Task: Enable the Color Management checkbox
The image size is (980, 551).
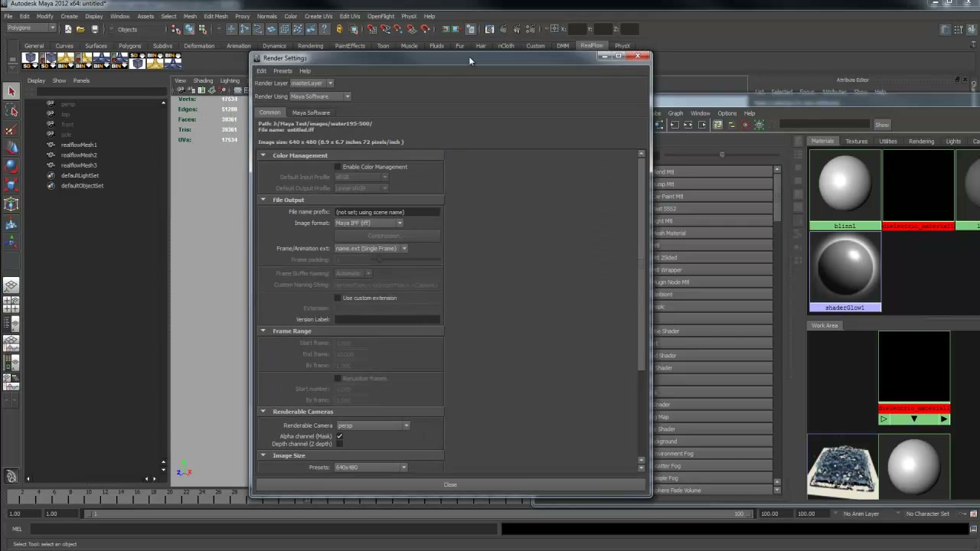Action: click(x=338, y=167)
